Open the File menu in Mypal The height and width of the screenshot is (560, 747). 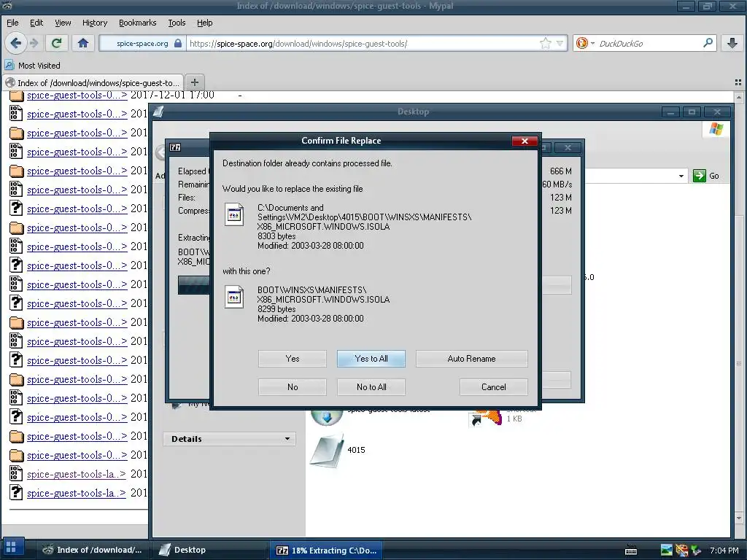[x=12, y=23]
